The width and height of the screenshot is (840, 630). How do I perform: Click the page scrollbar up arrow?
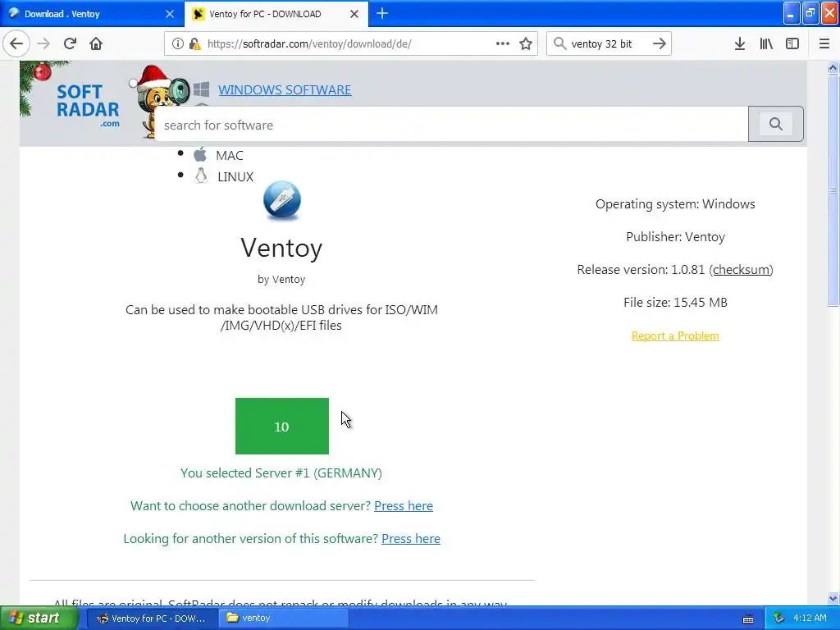tap(833, 67)
